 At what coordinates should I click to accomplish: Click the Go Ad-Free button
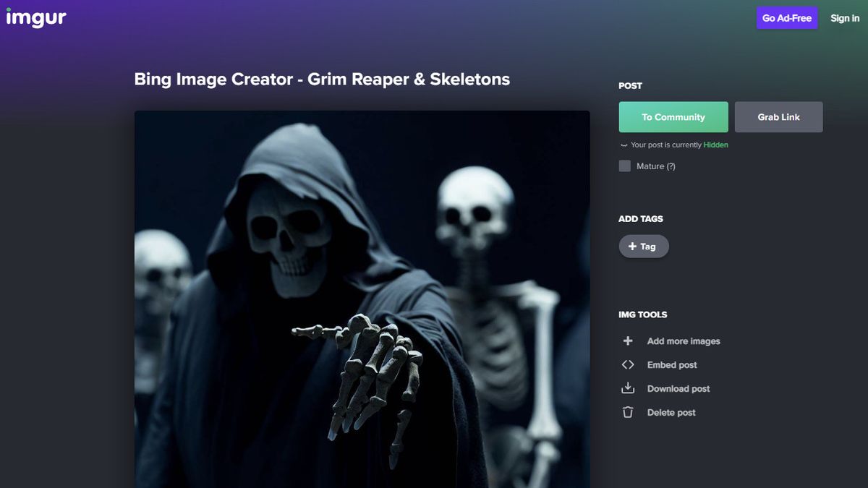click(x=786, y=17)
